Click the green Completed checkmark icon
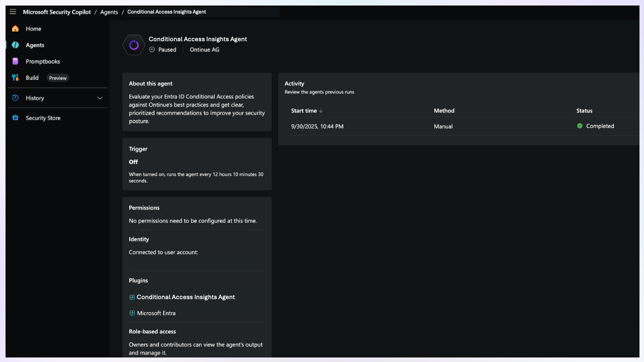This screenshot has height=362, width=644. [x=580, y=126]
